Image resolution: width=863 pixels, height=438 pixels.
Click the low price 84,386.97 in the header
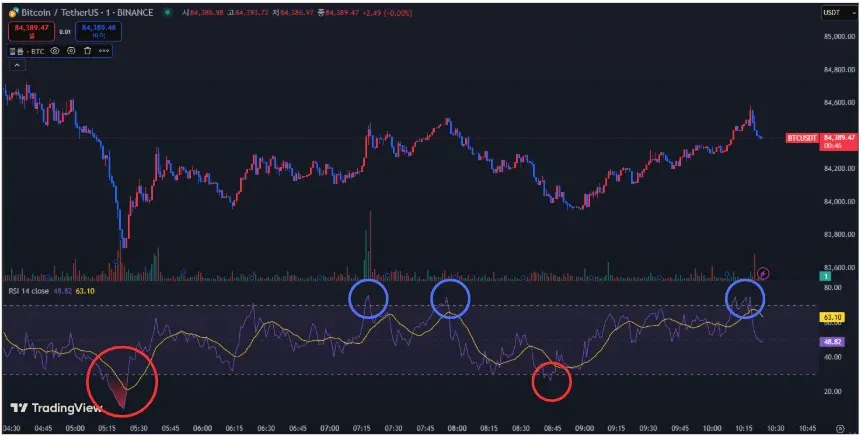(x=297, y=13)
